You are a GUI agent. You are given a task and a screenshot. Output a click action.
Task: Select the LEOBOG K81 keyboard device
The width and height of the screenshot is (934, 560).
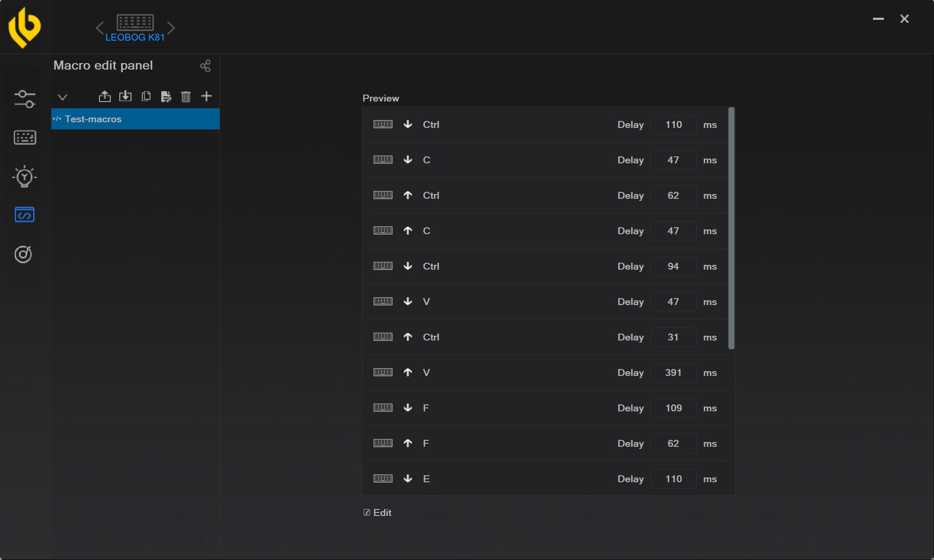coord(135,29)
